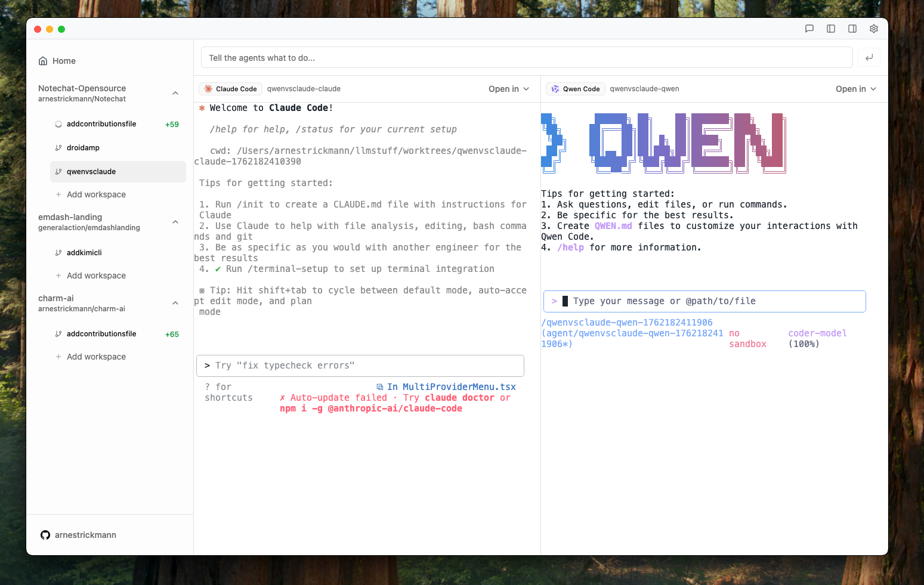Image resolution: width=924 pixels, height=585 pixels.
Task: Collapse the Notechat-Opensource section
Action: 175,93
